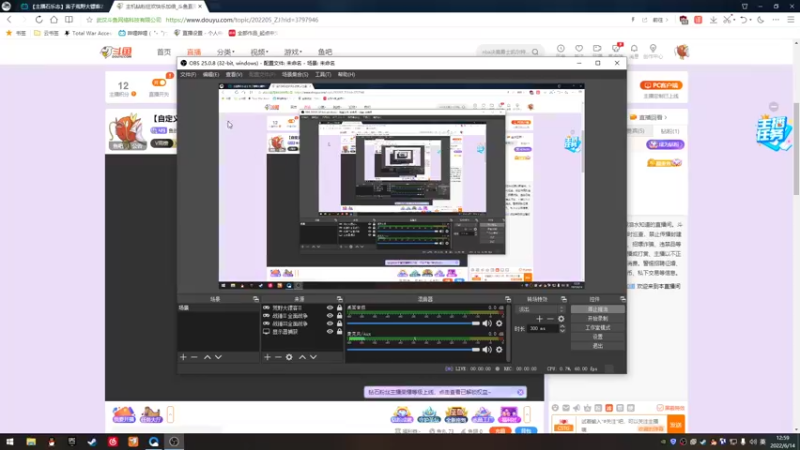Open desktop audio settings gear

pos(499,323)
